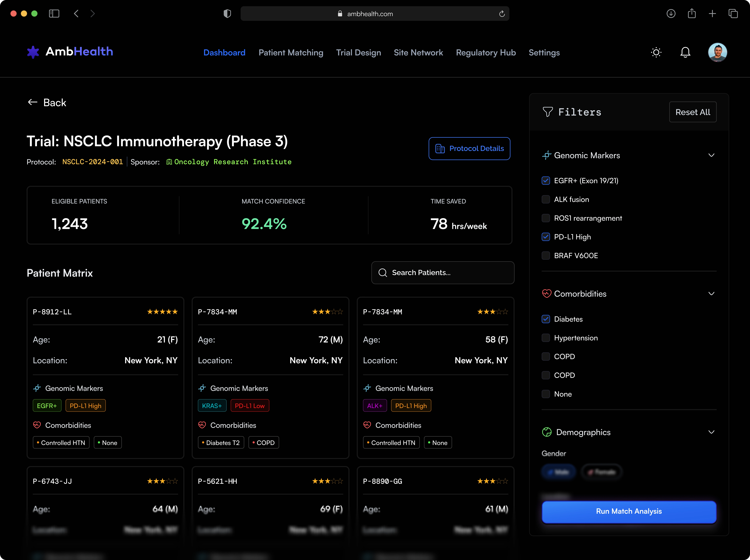Click the AmbHealth star logo

[33, 52]
